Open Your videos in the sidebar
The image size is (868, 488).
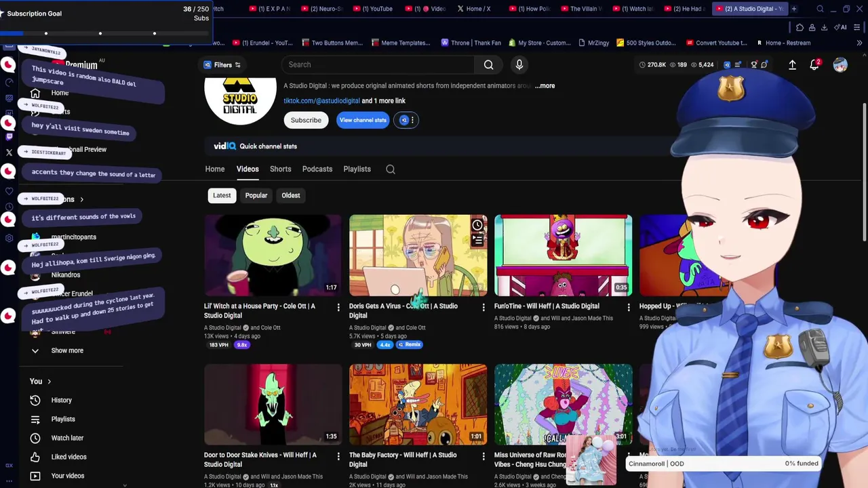[x=68, y=476]
